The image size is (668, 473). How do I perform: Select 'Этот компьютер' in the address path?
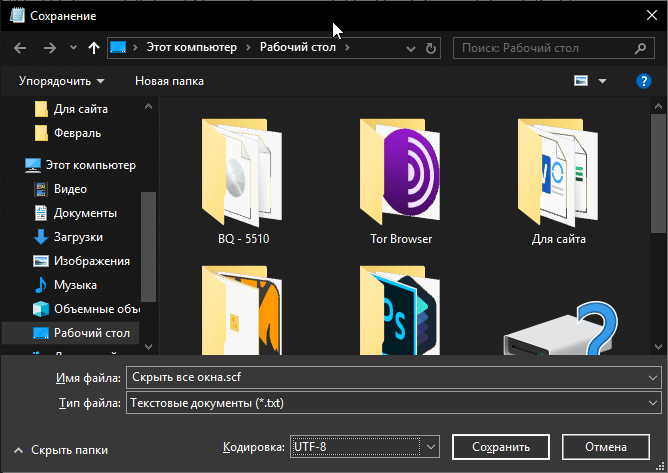192,47
